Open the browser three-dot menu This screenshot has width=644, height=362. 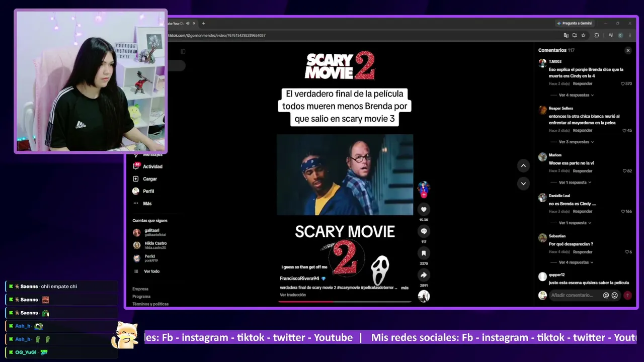(x=630, y=35)
